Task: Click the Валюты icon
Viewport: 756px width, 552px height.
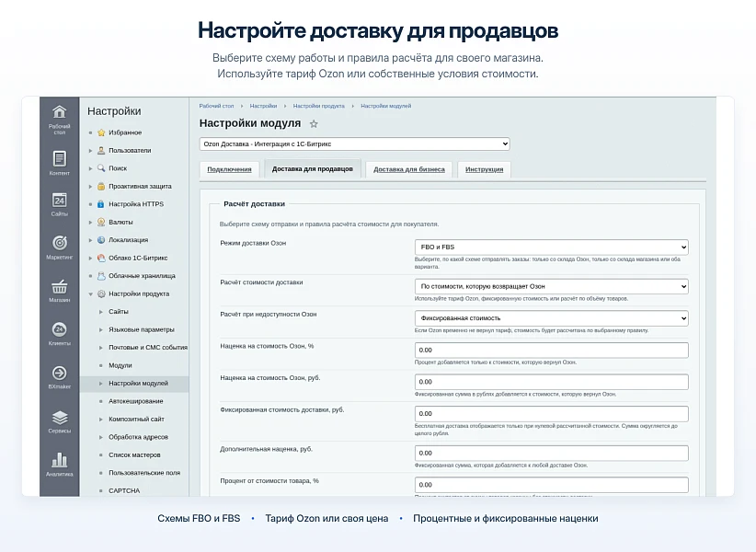Action: pos(101,222)
